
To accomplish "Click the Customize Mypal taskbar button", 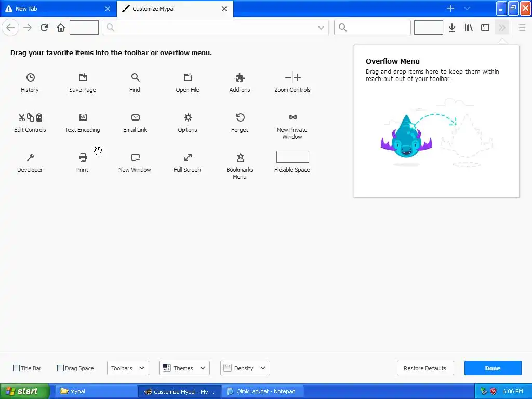I will [x=180, y=392].
